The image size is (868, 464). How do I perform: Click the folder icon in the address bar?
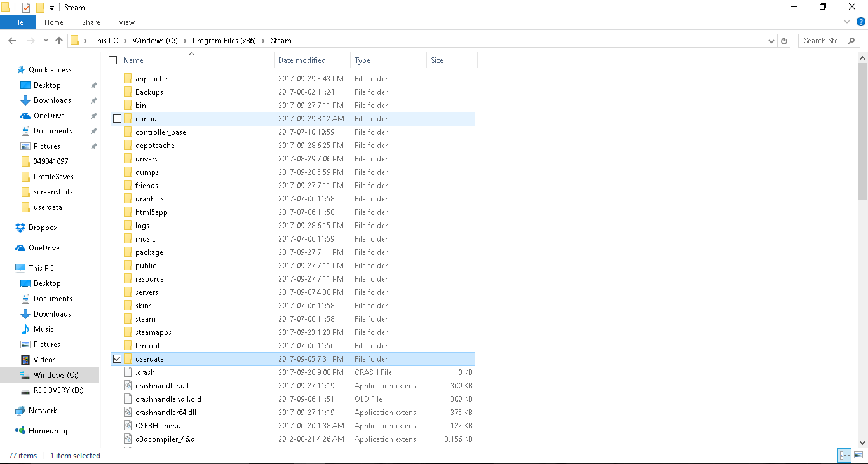(75, 41)
